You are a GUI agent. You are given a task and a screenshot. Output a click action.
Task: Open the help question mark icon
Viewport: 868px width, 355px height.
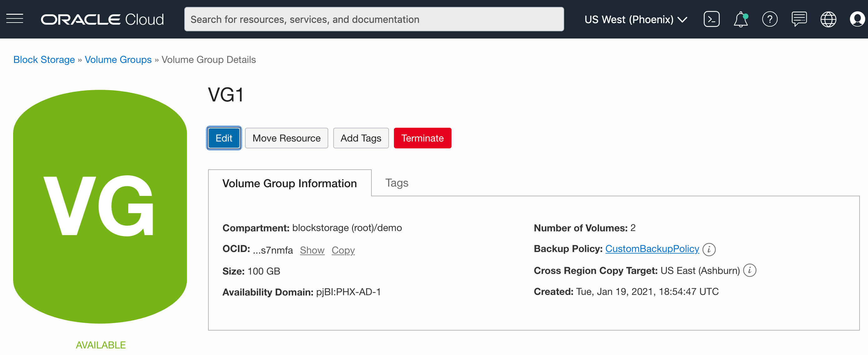click(770, 19)
